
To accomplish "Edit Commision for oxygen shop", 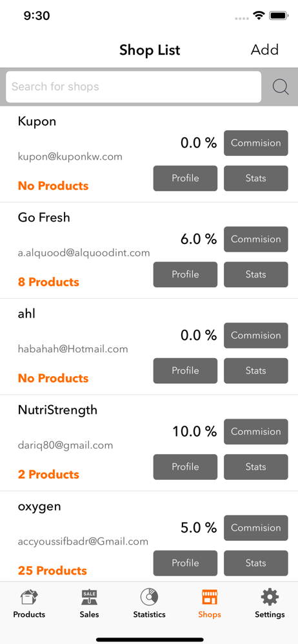I will (256, 527).
